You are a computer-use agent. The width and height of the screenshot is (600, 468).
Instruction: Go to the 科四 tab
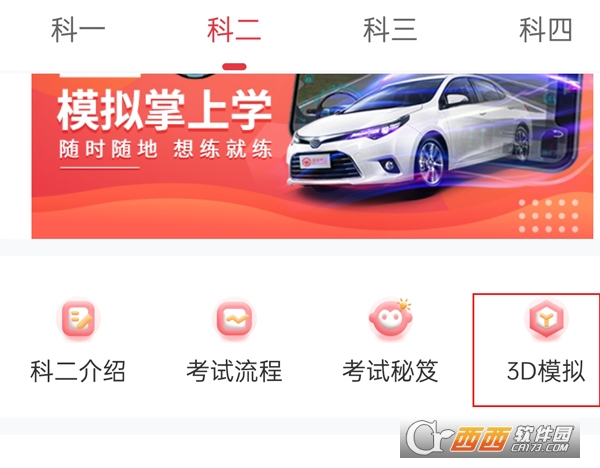[546, 29]
